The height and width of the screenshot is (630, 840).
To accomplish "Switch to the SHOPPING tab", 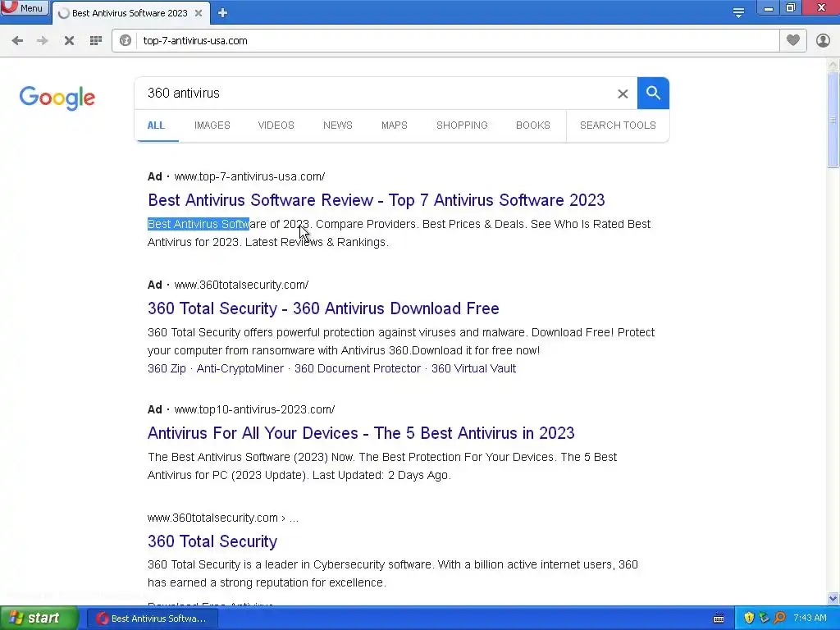I will point(462,126).
